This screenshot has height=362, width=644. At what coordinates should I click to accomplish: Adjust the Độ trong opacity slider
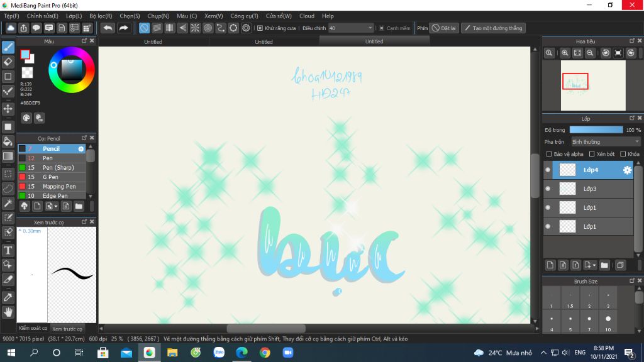pos(596,129)
